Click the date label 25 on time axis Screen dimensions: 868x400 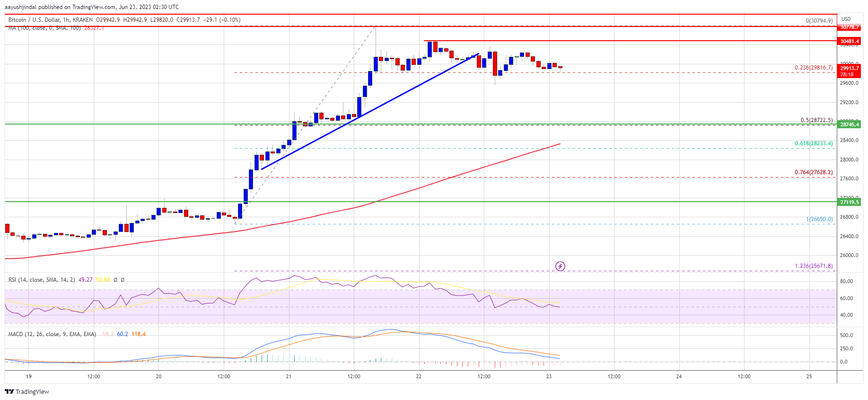[x=809, y=377]
